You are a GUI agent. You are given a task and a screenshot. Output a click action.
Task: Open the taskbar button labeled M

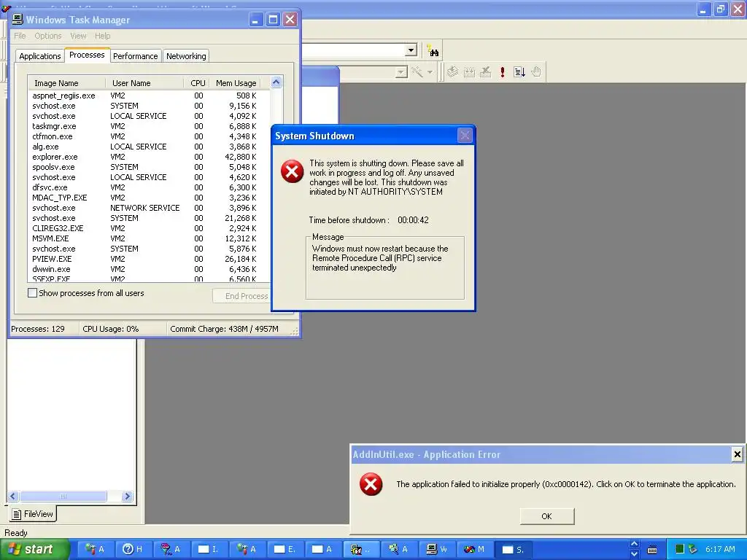(x=474, y=549)
